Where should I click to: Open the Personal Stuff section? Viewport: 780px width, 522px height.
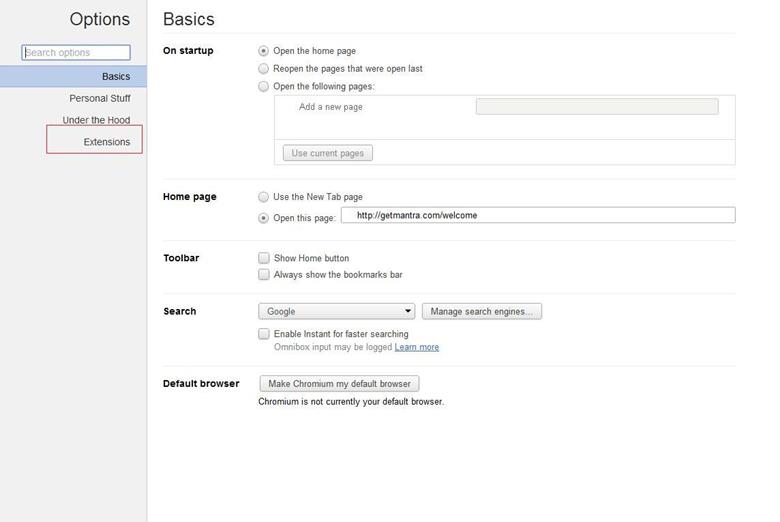[x=99, y=98]
